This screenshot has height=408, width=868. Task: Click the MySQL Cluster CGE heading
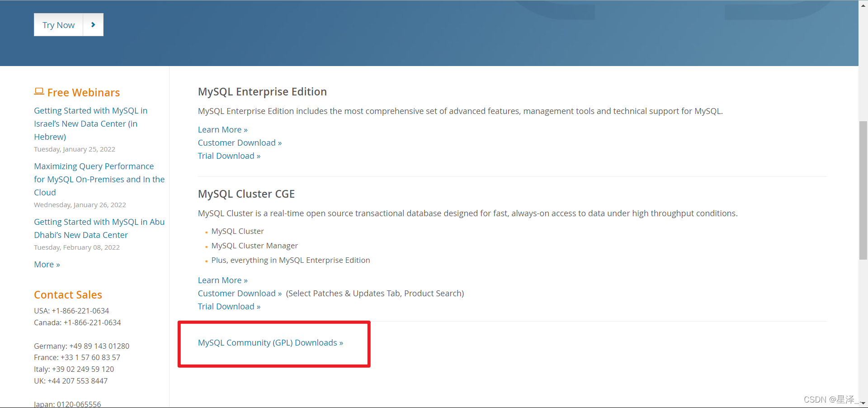click(246, 194)
